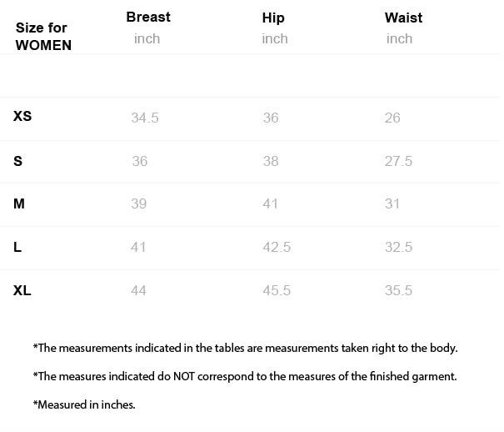This screenshot has height=432, width=504.
Task: Select the M size row label
Action: (x=19, y=203)
